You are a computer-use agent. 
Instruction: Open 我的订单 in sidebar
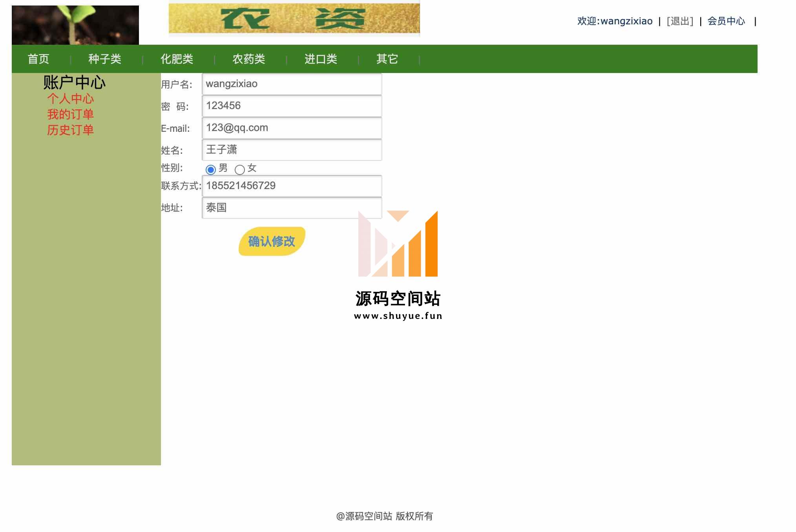[70, 114]
